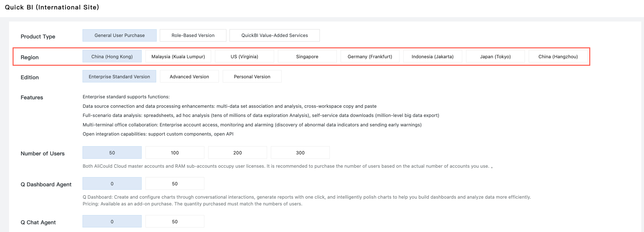Select China (Hong Kong) region

tap(112, 56)
